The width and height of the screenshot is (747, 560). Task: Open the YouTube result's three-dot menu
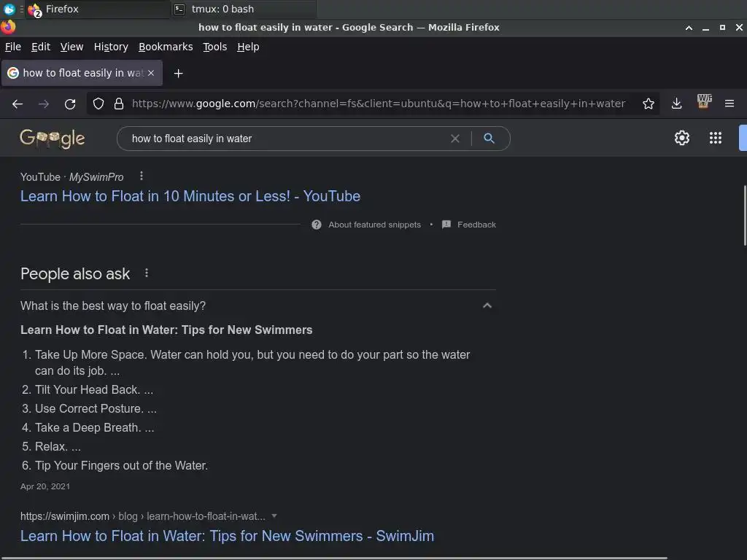coord(142,176)
